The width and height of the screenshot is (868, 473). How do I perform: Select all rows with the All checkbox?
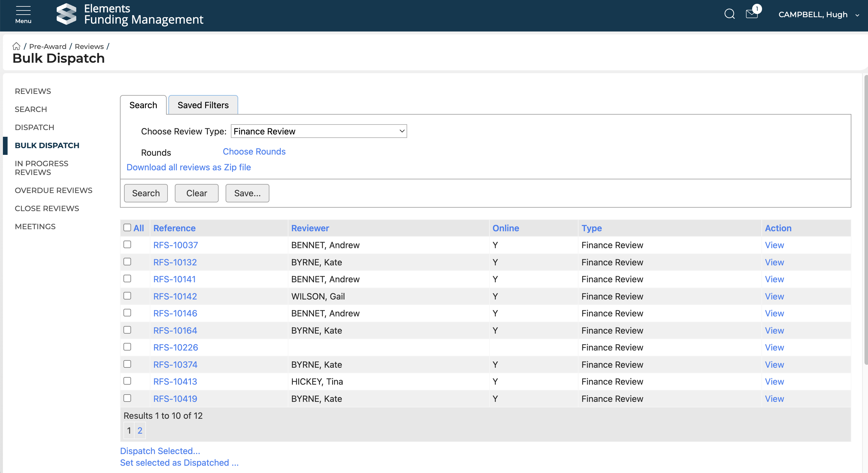(127, 227)
